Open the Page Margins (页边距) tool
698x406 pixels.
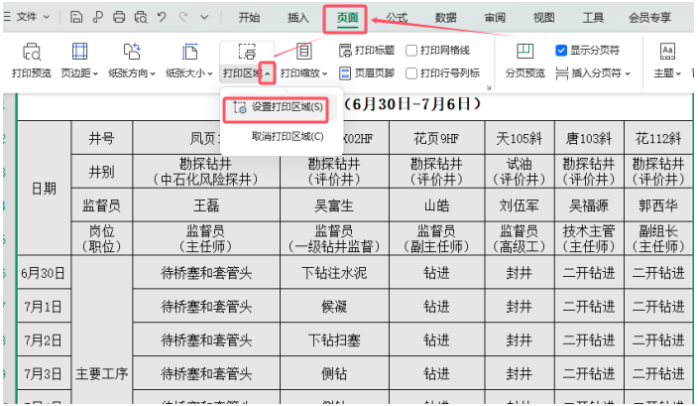80,52
